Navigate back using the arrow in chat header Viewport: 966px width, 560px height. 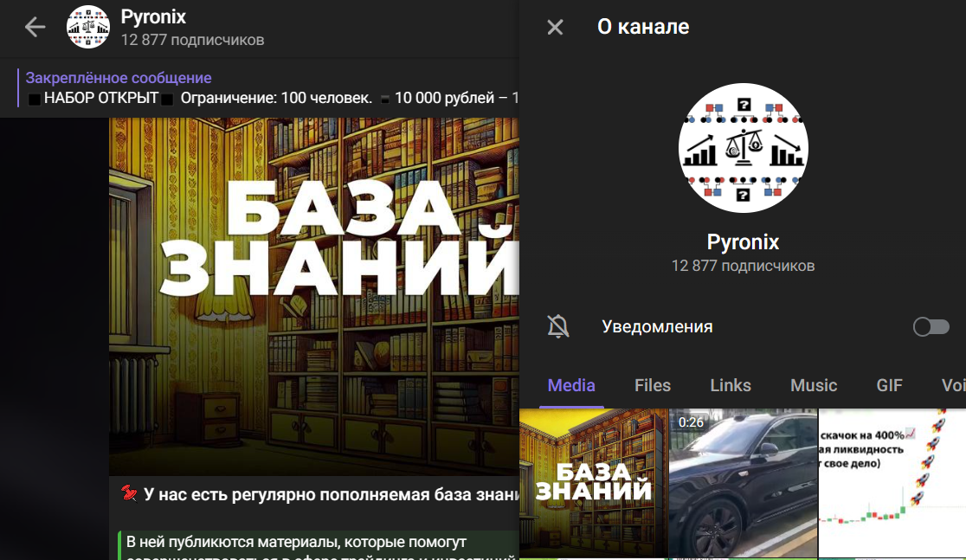coord(34,26)
